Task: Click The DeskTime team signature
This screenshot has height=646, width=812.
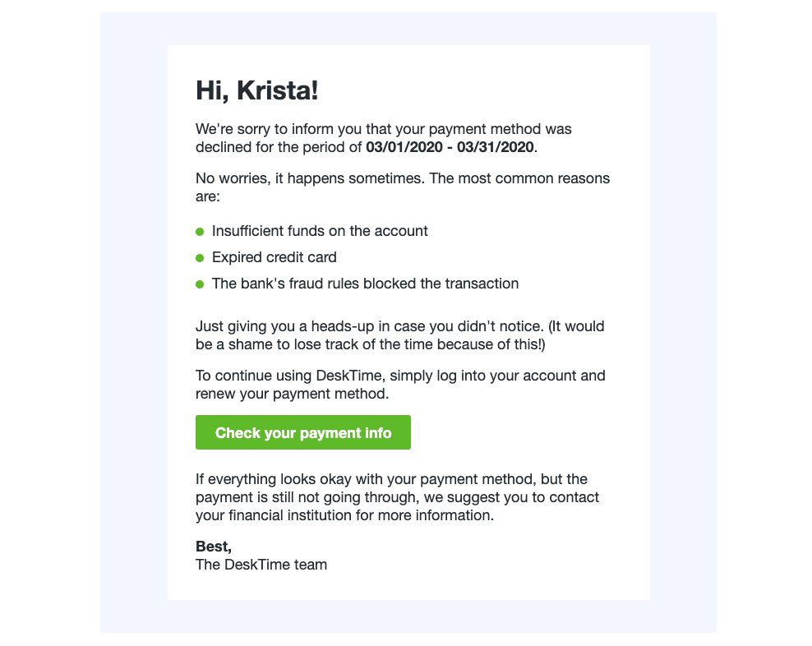Action: (261, 565)
